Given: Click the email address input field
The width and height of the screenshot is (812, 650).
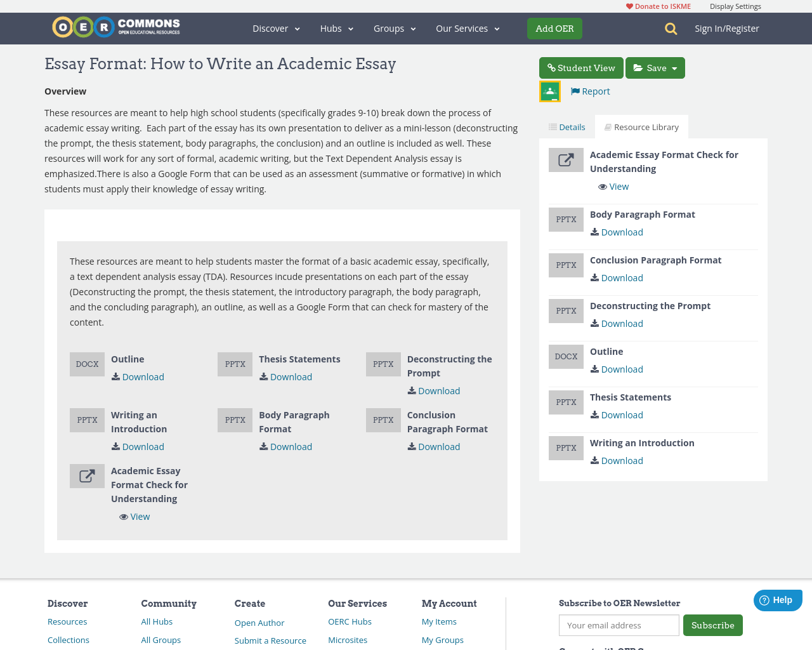Looking at the screenshot, I should (x=619, y=625).
